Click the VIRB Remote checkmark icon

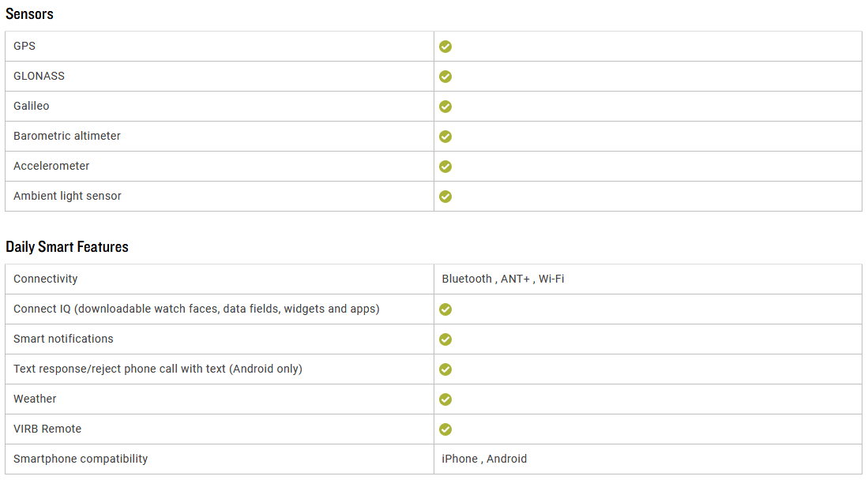[x=445, y=429]
